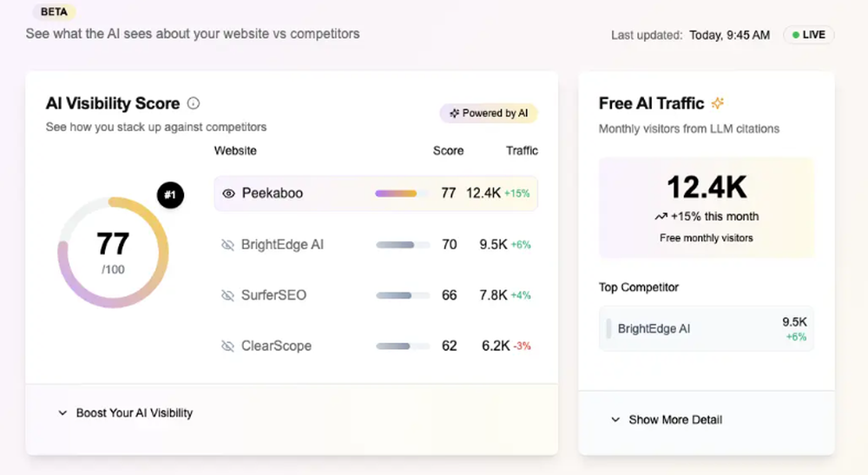The height and width of the screenshot is (475, 868).
Task: Click the Traffic column header
Action: (x=522, y=150)
